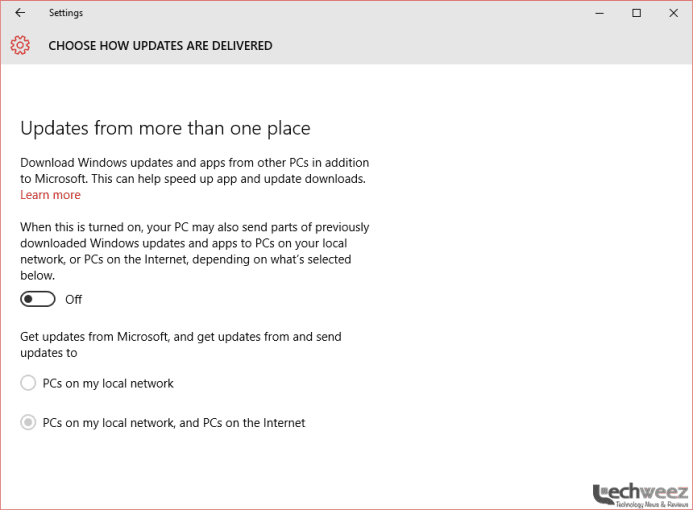Click the Download Windows updates description paragraph
This screenshot has height=510, width=693.
(194, 171)
